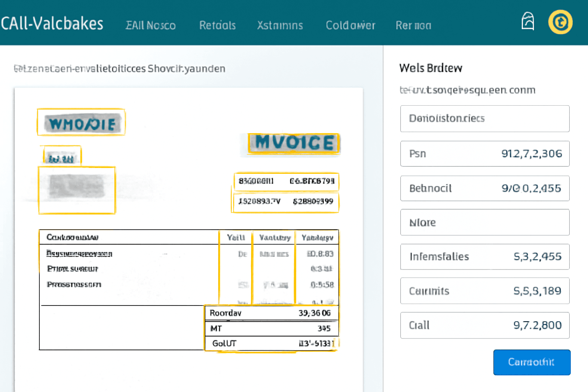Go to the Xstnmins navigation item

(280, 25)
